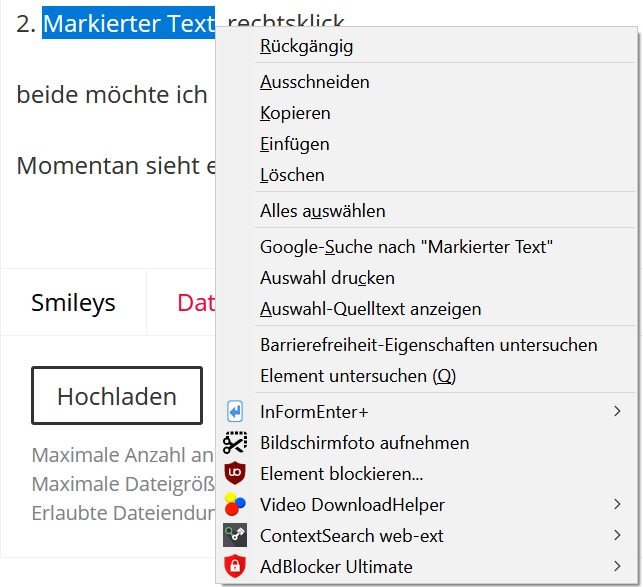Expand the AdBlocker Ultimate submenu arrow

(x=617, y=566)
